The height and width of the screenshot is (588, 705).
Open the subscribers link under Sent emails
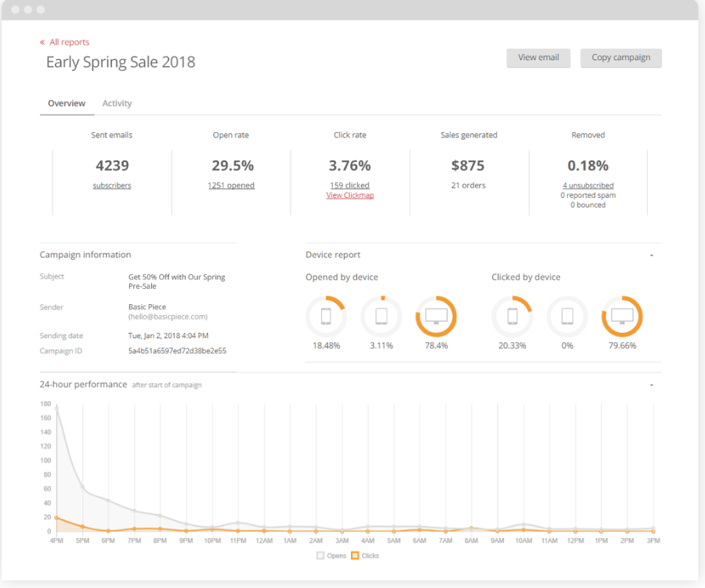coord(112,185)
